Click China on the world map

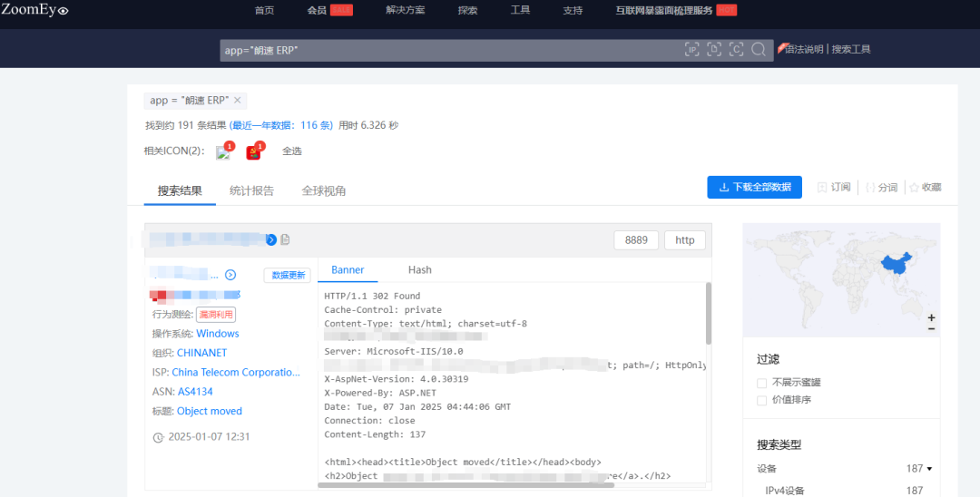point(896,264)
